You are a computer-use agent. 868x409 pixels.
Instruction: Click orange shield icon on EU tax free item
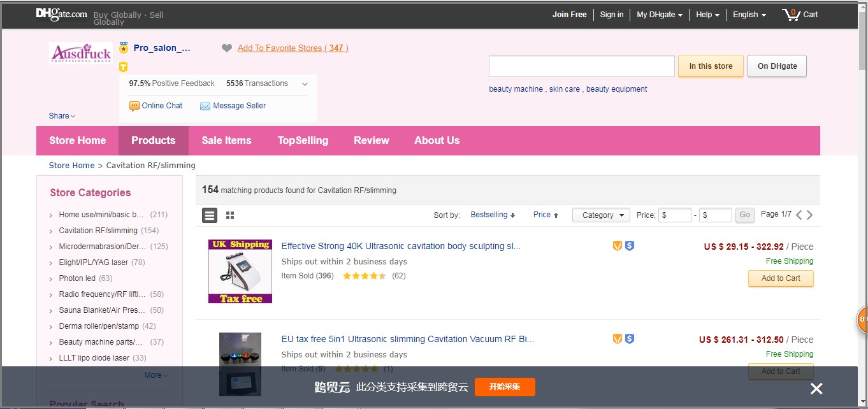tap(617, 339)
